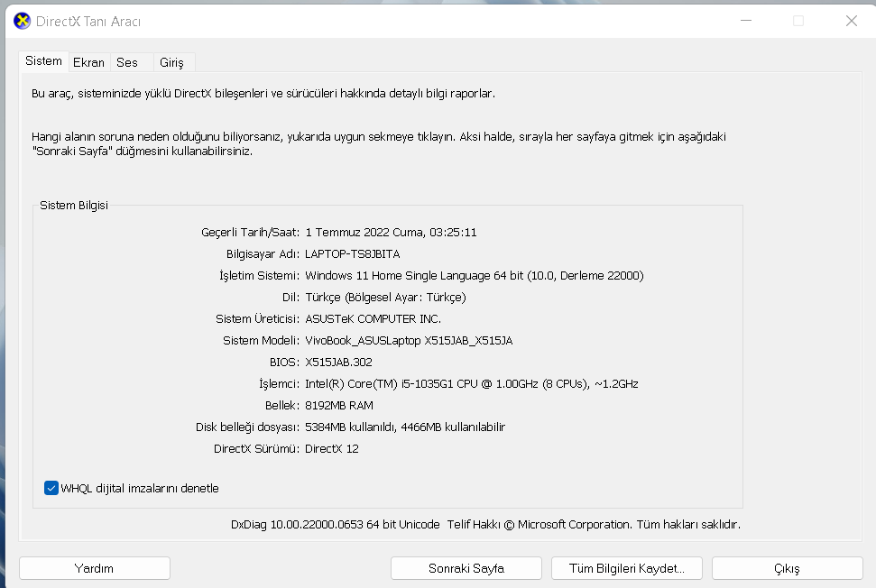Click the disabled maximize window button
This screenshot has width=876, height=588.
(798, 21)
